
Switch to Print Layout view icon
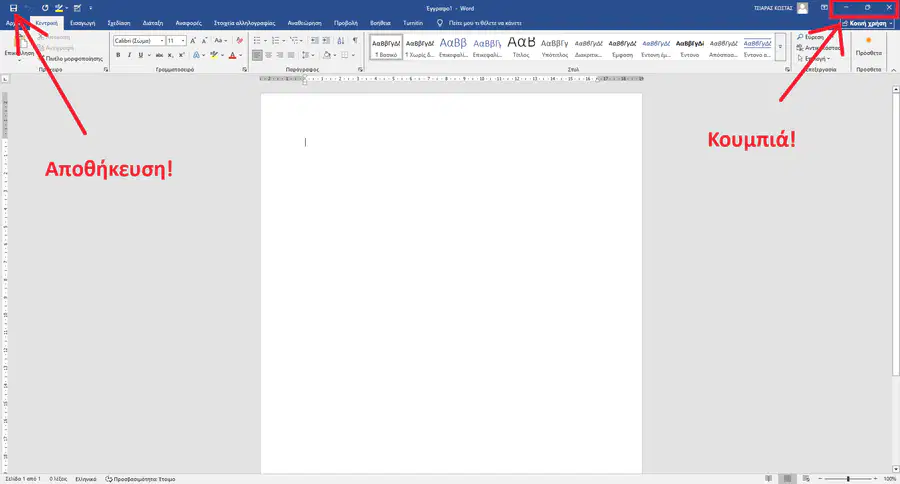(x=788, y=479)
